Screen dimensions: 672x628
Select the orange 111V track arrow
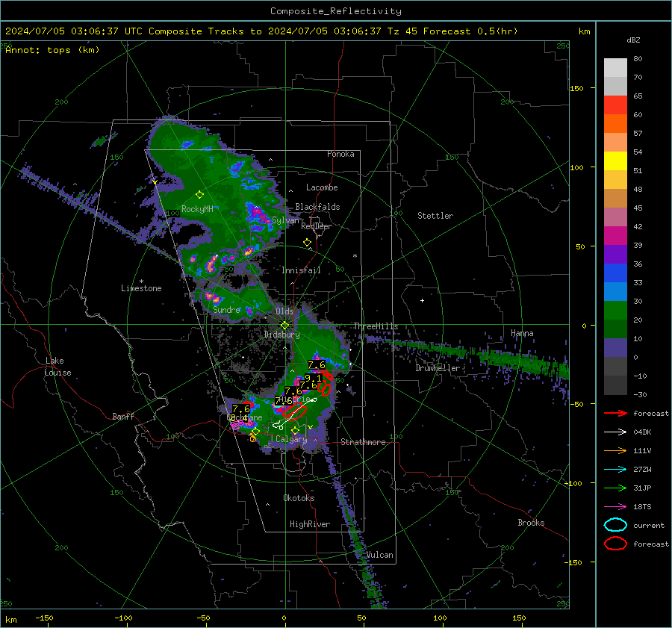click(x=615, y=450)
